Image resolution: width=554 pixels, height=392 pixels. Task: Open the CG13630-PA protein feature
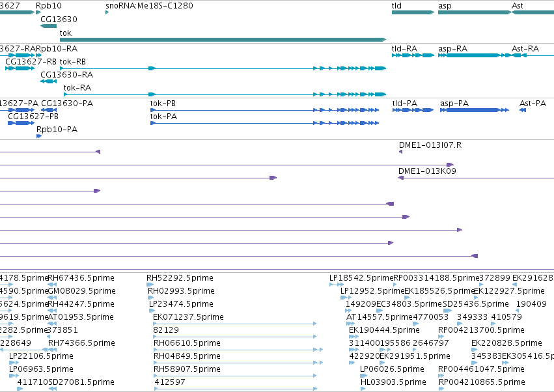[49, 110]
